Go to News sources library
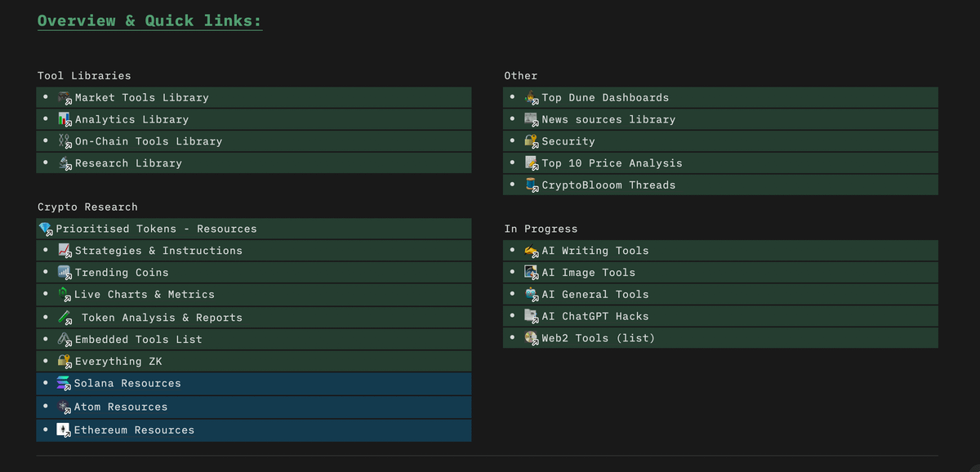The width and height of the screenshot is (980, 472). (608, 120)
